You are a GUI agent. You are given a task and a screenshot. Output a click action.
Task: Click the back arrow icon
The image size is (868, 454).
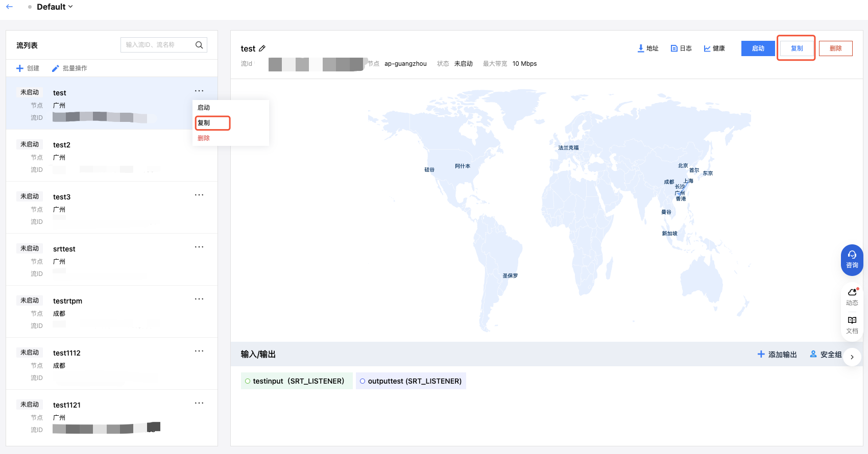point(9,7)
